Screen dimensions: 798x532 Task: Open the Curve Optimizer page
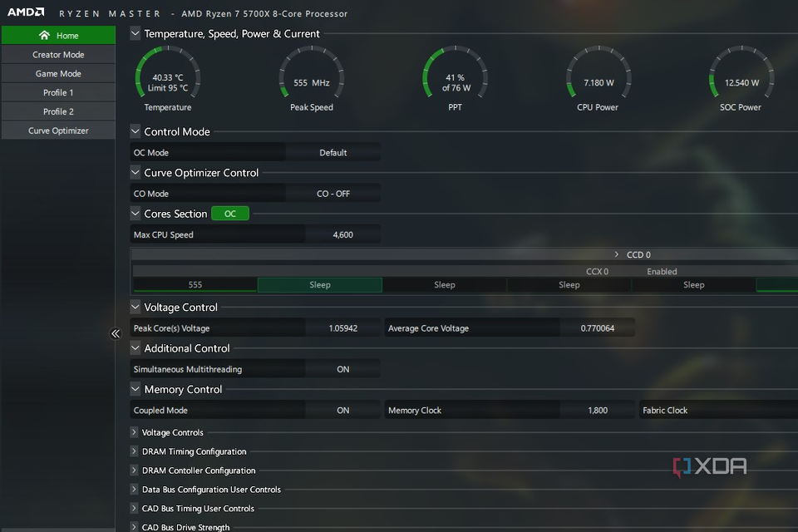point(58,130)
